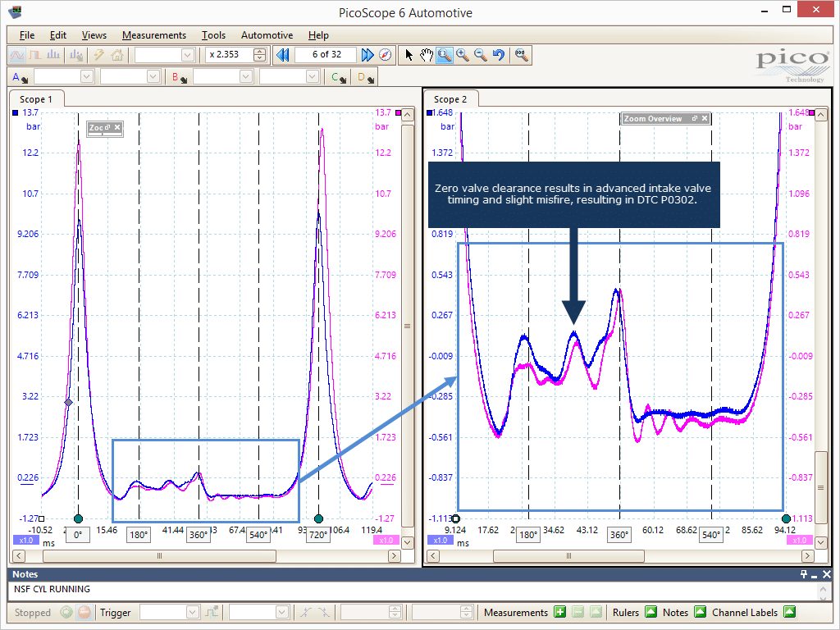This screenshot has width=840, height=630.
Task: Toggle the Channel Labels display
Action: tap(789, 612)
